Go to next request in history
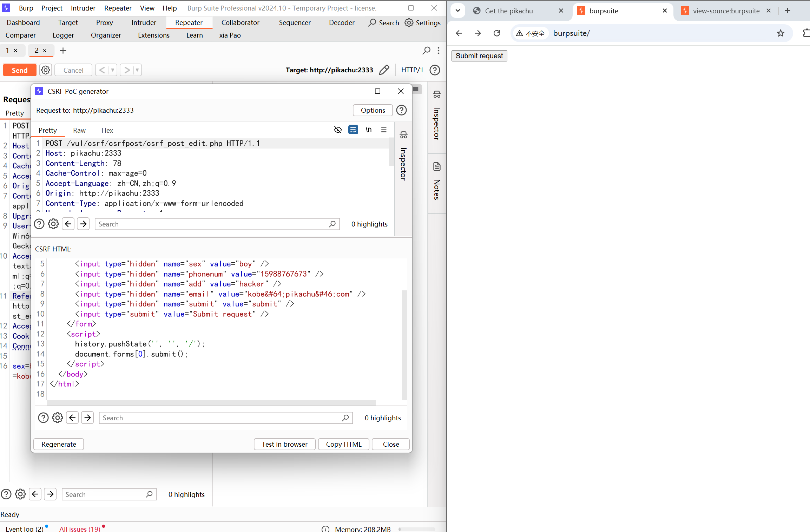 click(127, 70)
